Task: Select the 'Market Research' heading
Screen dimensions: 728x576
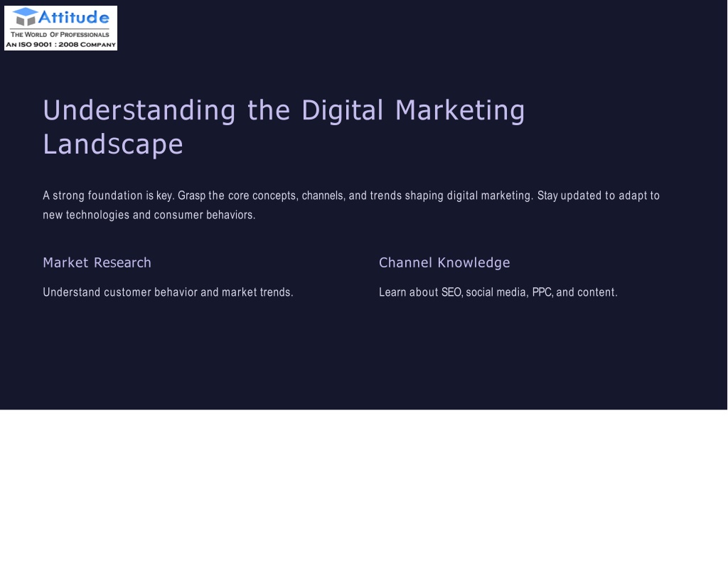Action: click(x=97, y=262)
